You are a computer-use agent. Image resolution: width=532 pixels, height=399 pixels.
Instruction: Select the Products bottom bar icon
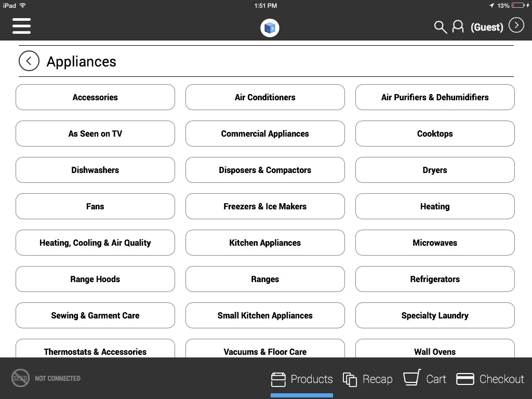click(x=278, y=379)
